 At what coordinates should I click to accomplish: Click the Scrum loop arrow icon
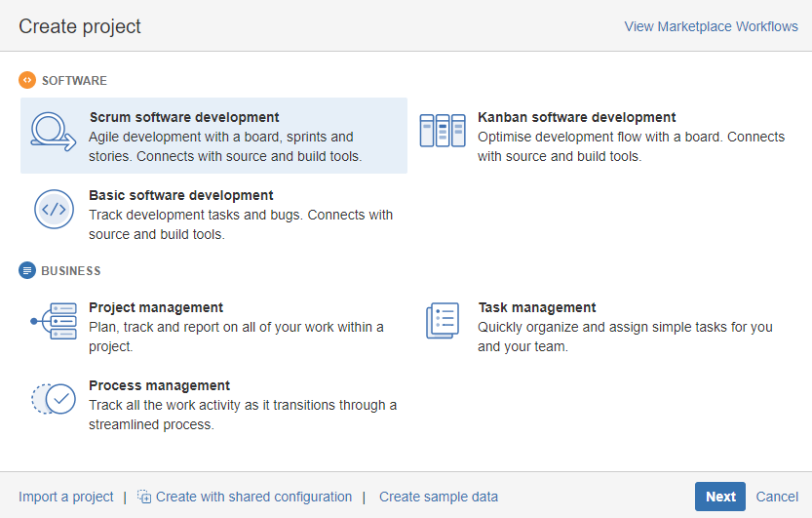tap(54, 132)
